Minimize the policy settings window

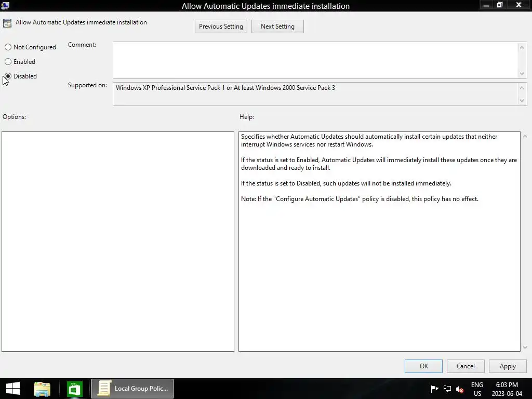click(x=486, y=5)
